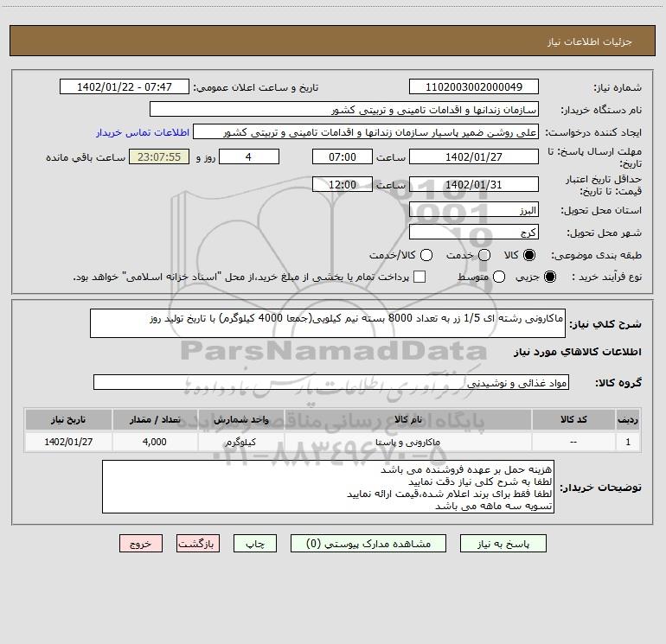Click the request creator field علی روشن ضمیر

366,132
